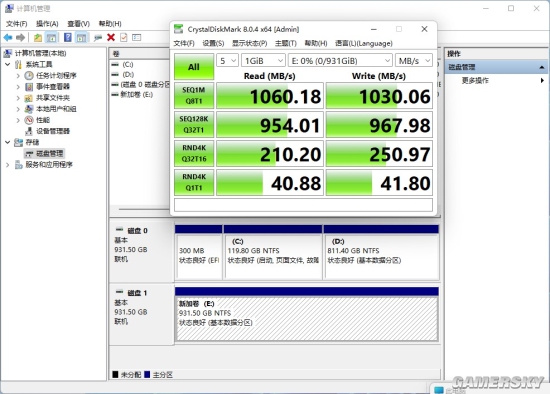Open 文件(F) menu in Computer Management
Screen dimensions: 550x394
click(x=16, y=24)
